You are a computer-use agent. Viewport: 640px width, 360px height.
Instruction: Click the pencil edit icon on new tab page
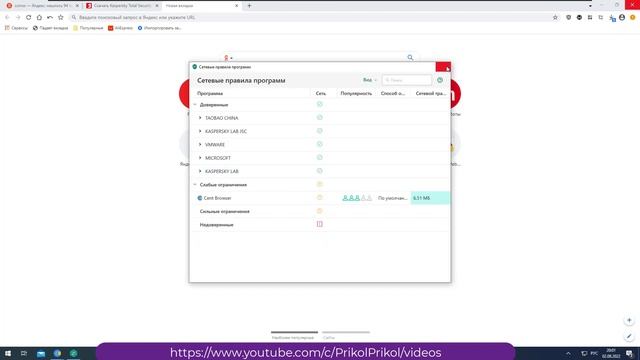click(629, 336)
